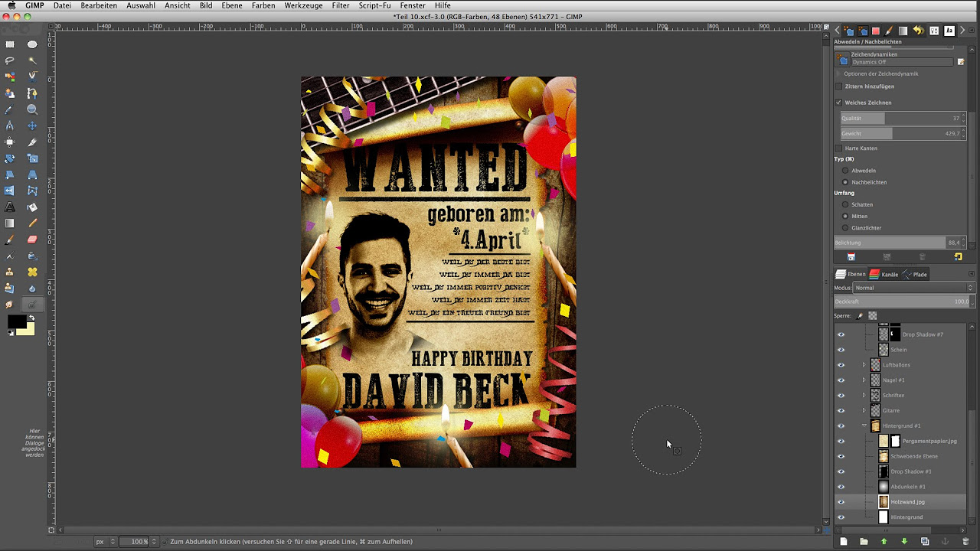Image resolution: width=980 pixels, height=551 pixels.
Task: Swap foreground and background colors
Action: pos(31,318)
